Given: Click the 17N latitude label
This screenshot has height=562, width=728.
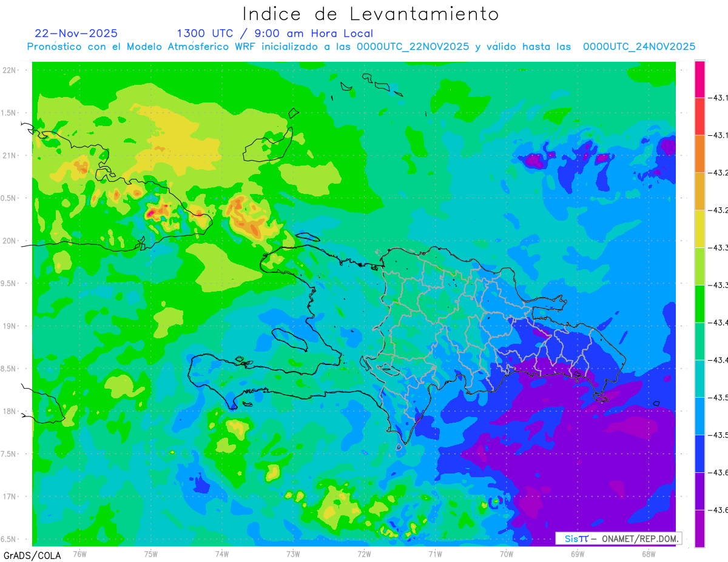Looking at the screenshot, I should click(x=9, y=497).
